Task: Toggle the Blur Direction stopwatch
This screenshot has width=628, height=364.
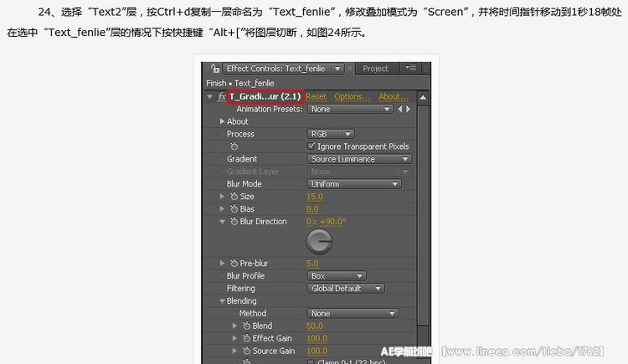Action: 234,221
